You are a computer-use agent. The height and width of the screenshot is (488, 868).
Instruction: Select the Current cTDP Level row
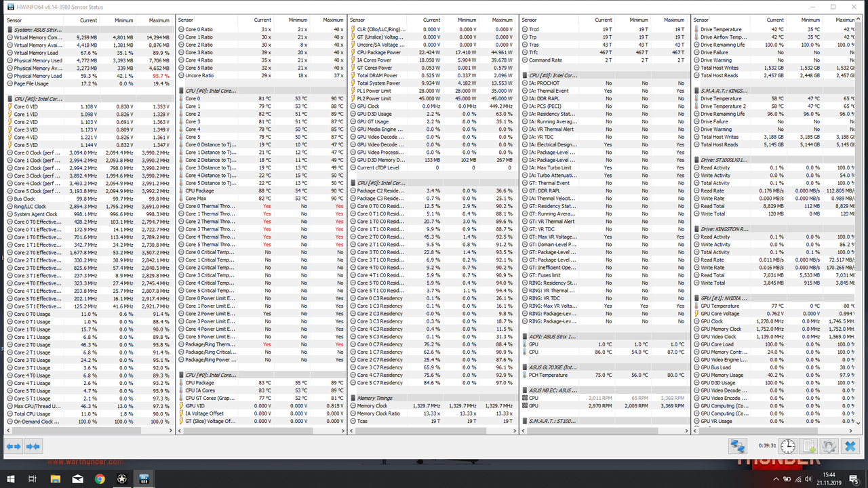tap(433, 168)
